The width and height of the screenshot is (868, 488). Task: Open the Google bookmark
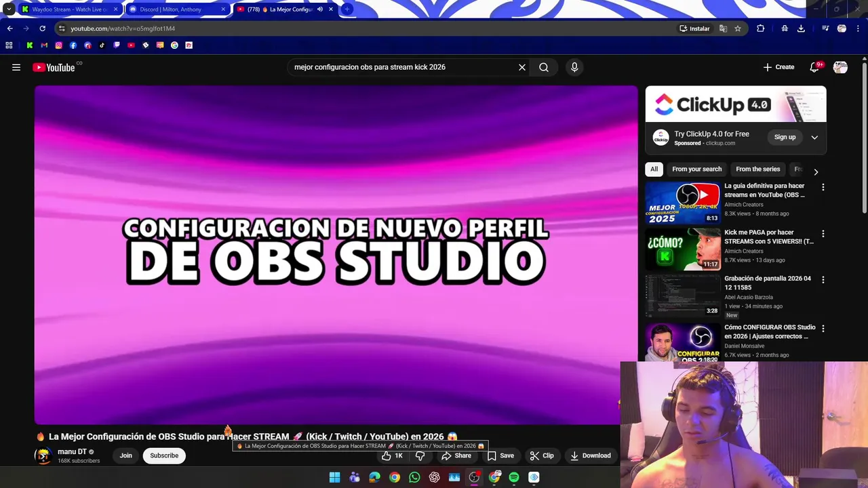174,45
